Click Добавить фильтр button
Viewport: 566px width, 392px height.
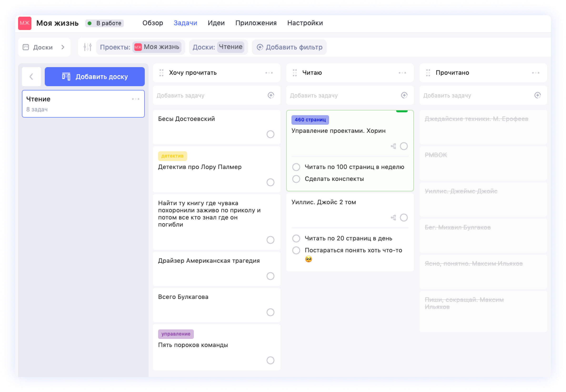[x=289, y=47]
